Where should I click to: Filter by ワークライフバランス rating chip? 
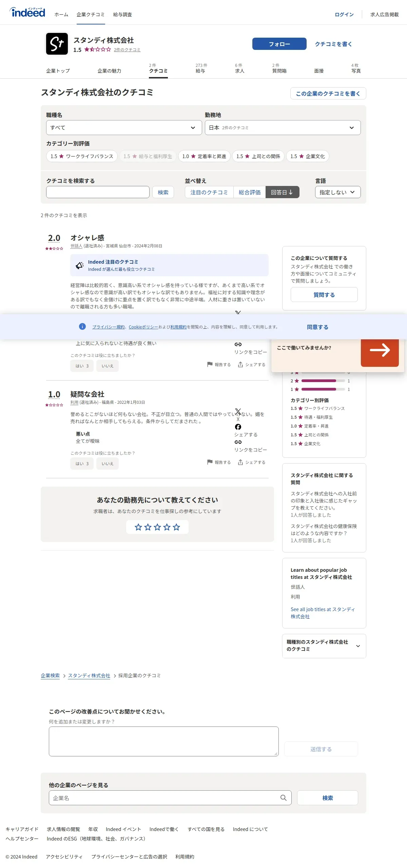(x=82, y=156)
